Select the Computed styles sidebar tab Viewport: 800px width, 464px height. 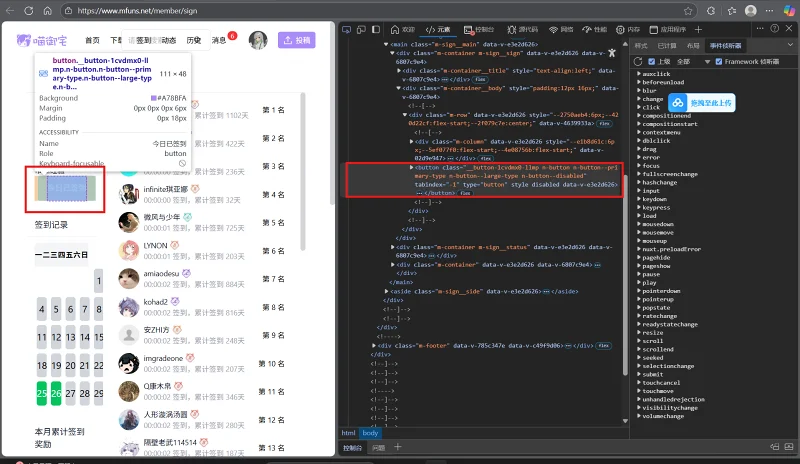coord(667,46)
